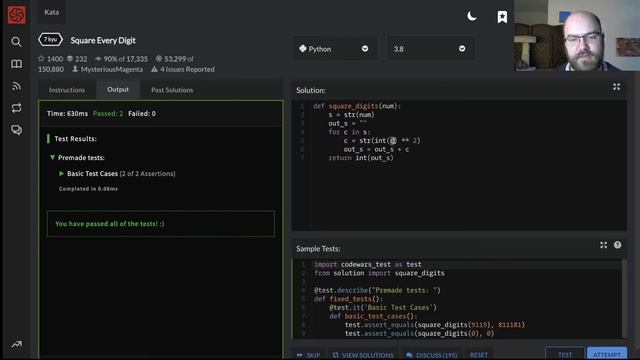The width and height of the screenshot is (640, 360).
Task: Open DISCUSS (195) button
Action: click(x=431, y=355)
